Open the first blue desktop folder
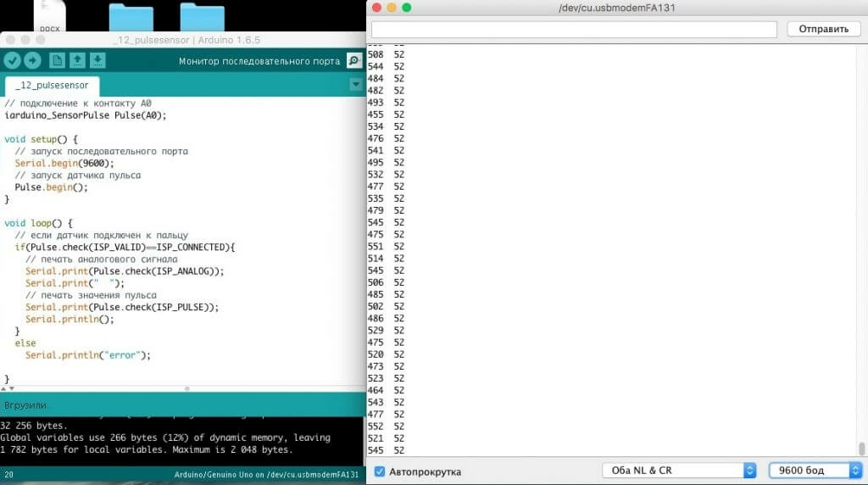Viewport: 868px width, 485px height. click(x=131, y=17)
